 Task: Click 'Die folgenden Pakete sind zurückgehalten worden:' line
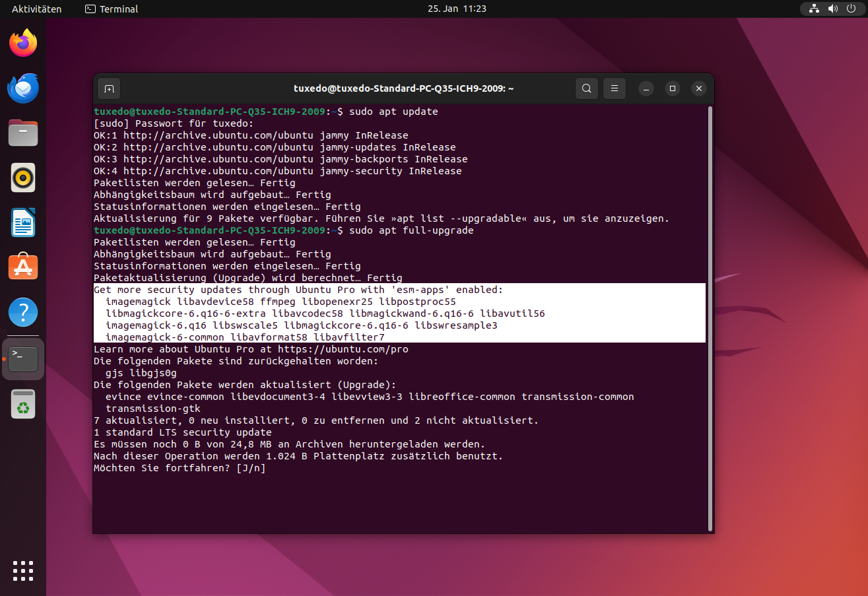pos(236,361)
